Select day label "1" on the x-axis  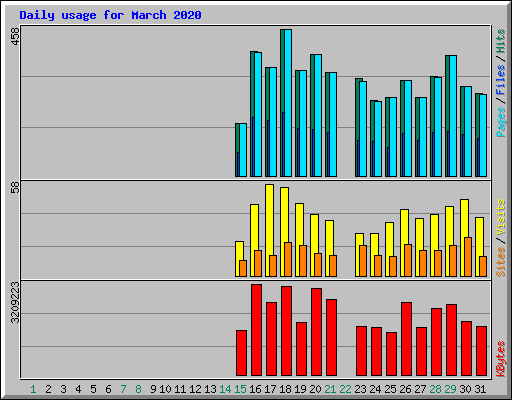coord(33,389)
